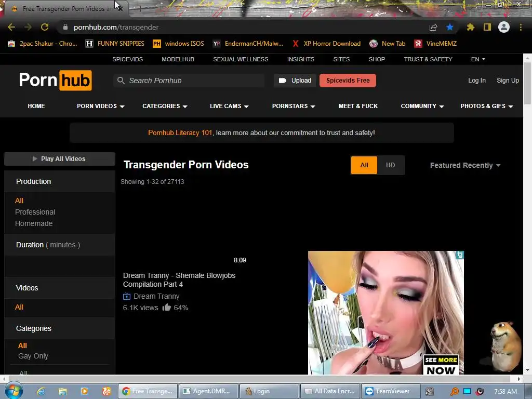Image resolution: width=532 pixels, height=399 pixels.
Task: Open the Featured Recently sort dropdown
Action: click(465, 165)
